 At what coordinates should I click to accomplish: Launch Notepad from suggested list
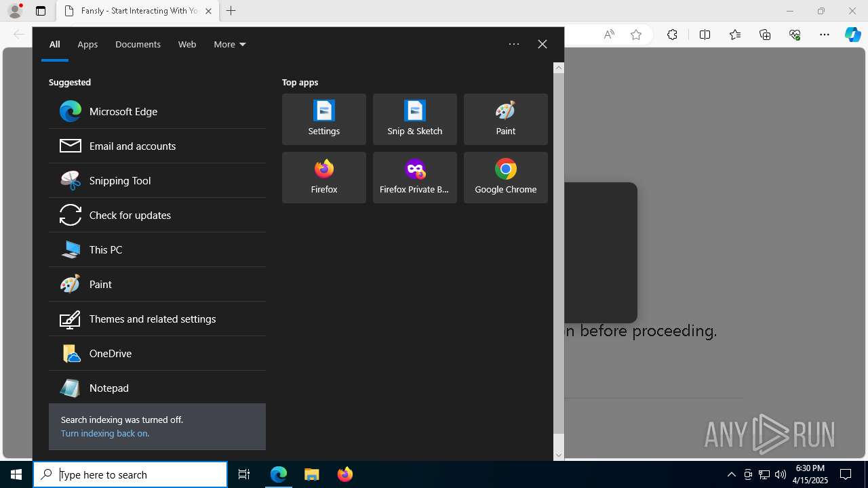tap(157, 388)
